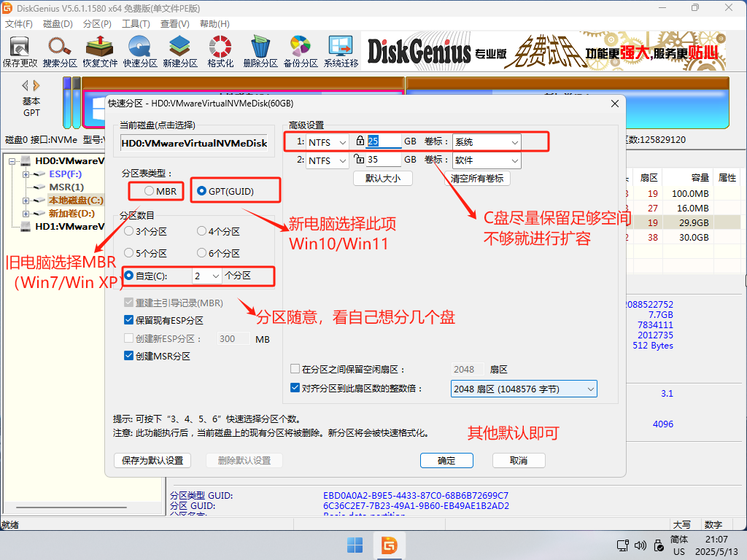
Task: Select the 新建分区 new partition icon
Action: (x=180, y=52)
